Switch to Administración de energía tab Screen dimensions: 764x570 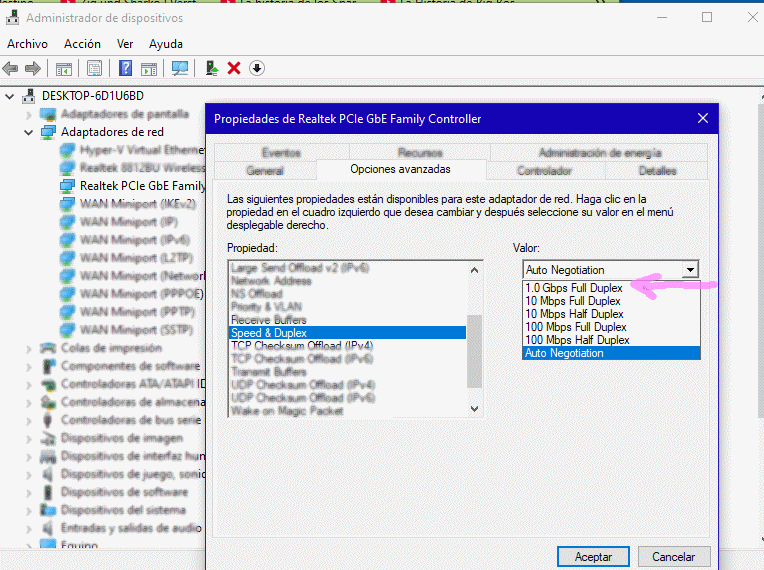600,152
